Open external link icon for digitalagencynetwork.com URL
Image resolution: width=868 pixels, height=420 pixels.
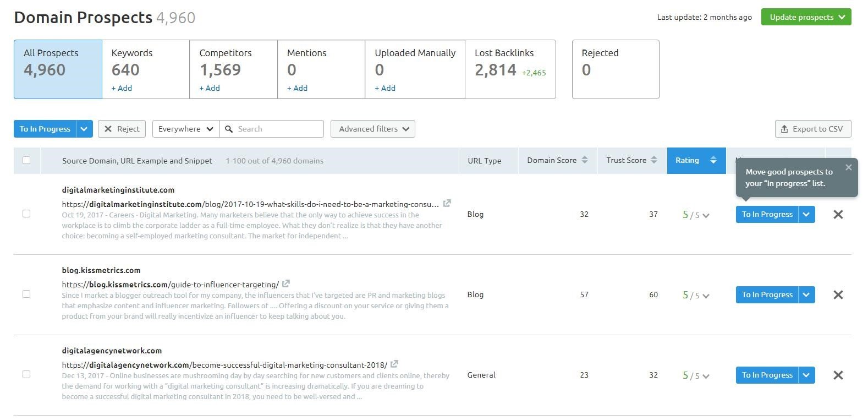(394, 364)
